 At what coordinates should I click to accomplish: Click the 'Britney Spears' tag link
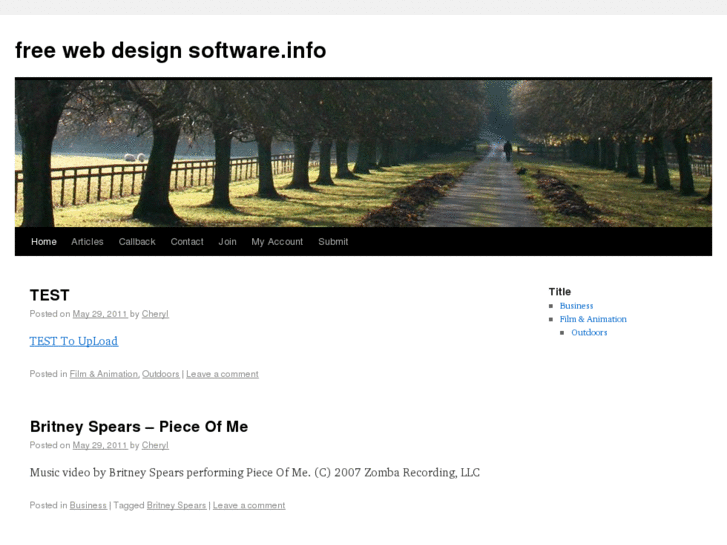tap(176, 506)
